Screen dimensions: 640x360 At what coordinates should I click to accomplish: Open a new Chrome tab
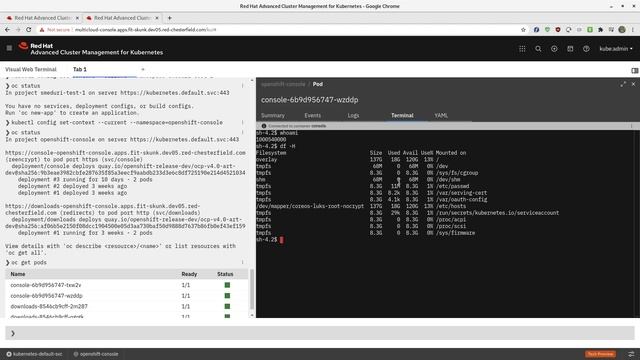pyautogui.click(x=169, y=18)
